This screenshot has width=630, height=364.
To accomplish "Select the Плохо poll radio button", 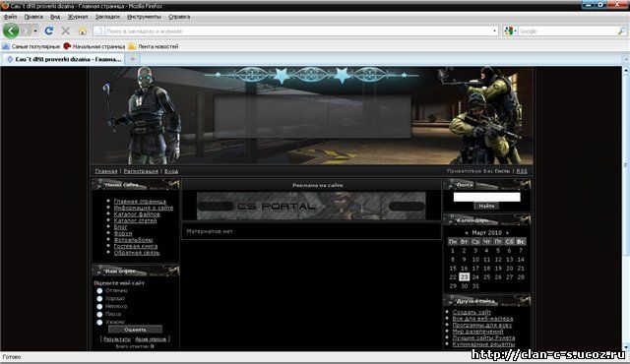I will click(x=99, y=314).
